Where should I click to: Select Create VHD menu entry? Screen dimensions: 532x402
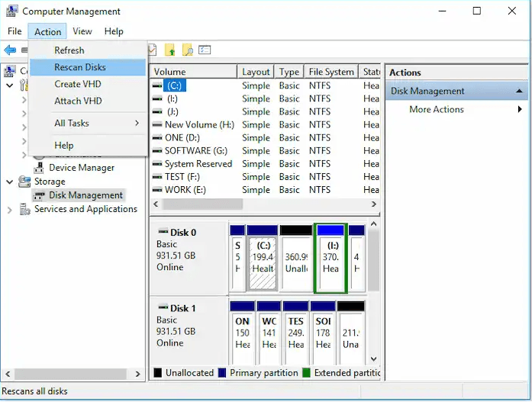point(78,84)
